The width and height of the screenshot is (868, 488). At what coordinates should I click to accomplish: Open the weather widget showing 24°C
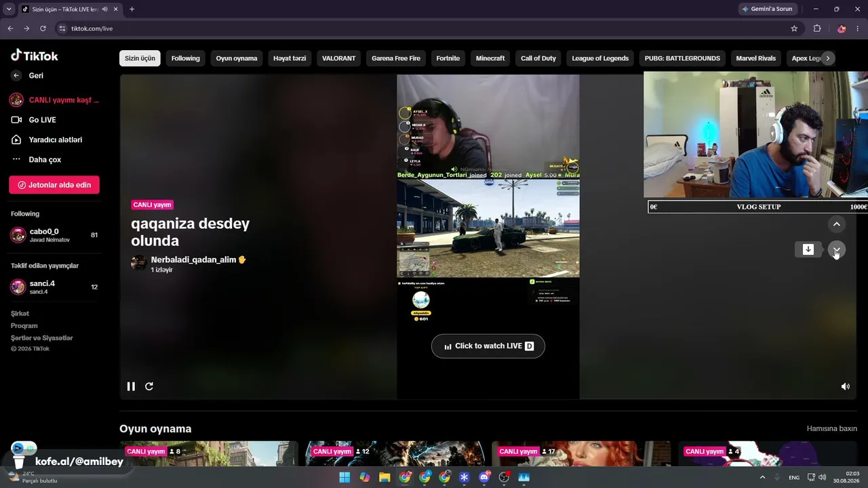(x=31, y=477)
